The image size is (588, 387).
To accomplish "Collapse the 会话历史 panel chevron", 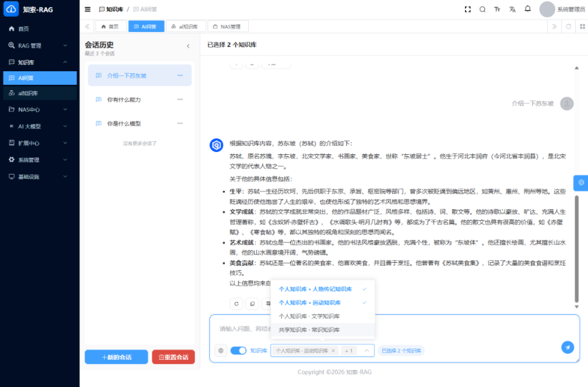I will (x=188, y=46).
